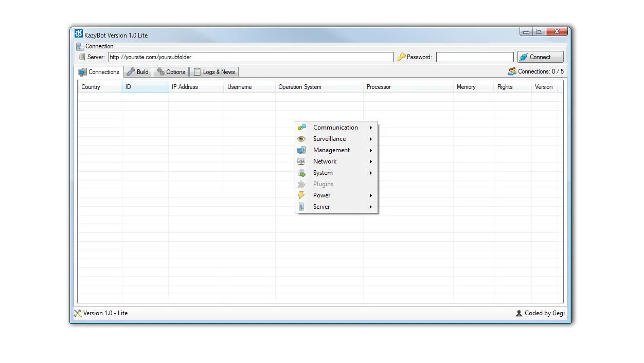Image resolution: width=644 pixels, height=363 pixels.
Task: Click the ID column header
Action: click(145, 87)
